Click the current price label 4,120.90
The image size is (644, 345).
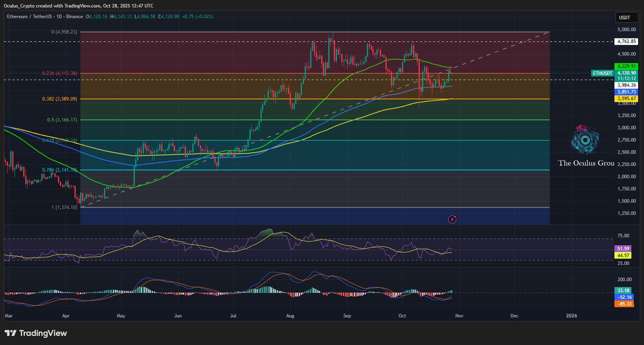(x=627, y=72)
